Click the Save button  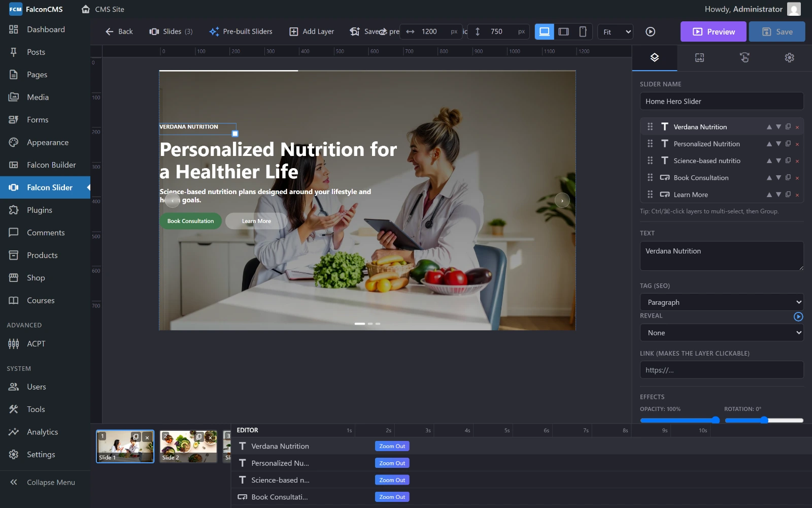777,31
